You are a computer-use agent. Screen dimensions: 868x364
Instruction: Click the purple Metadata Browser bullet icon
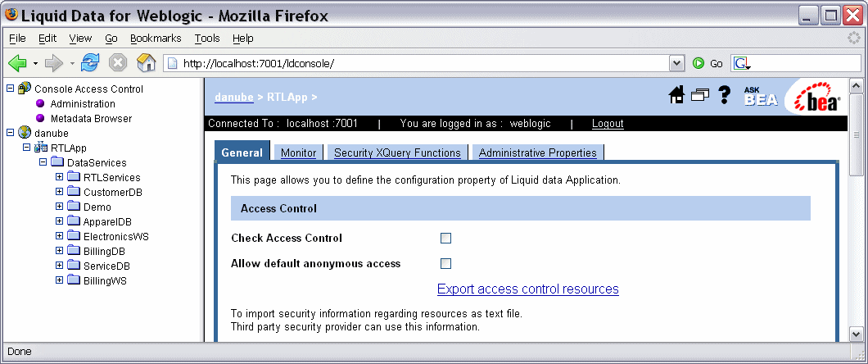(40, 118)
